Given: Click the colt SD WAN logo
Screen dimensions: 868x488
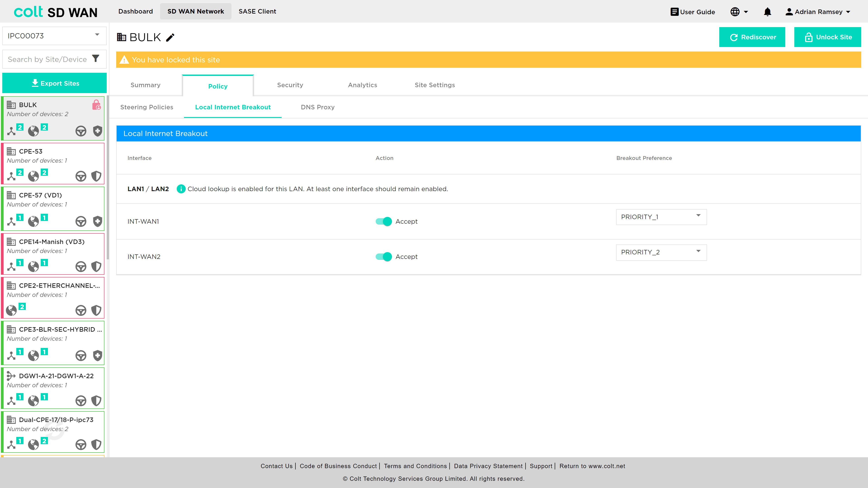Looking at the screenshot, I should (x=55, y=12).
